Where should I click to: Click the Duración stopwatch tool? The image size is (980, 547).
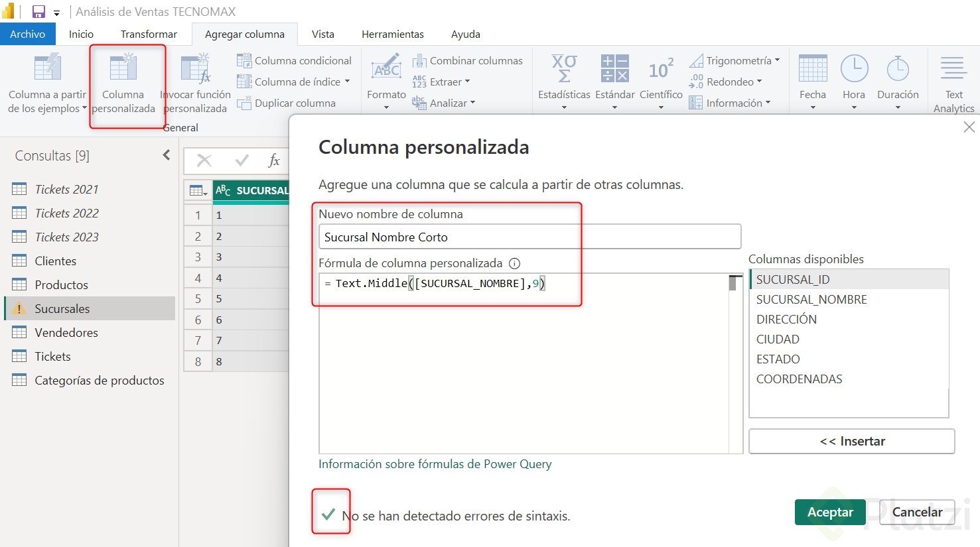pos(898,81)
